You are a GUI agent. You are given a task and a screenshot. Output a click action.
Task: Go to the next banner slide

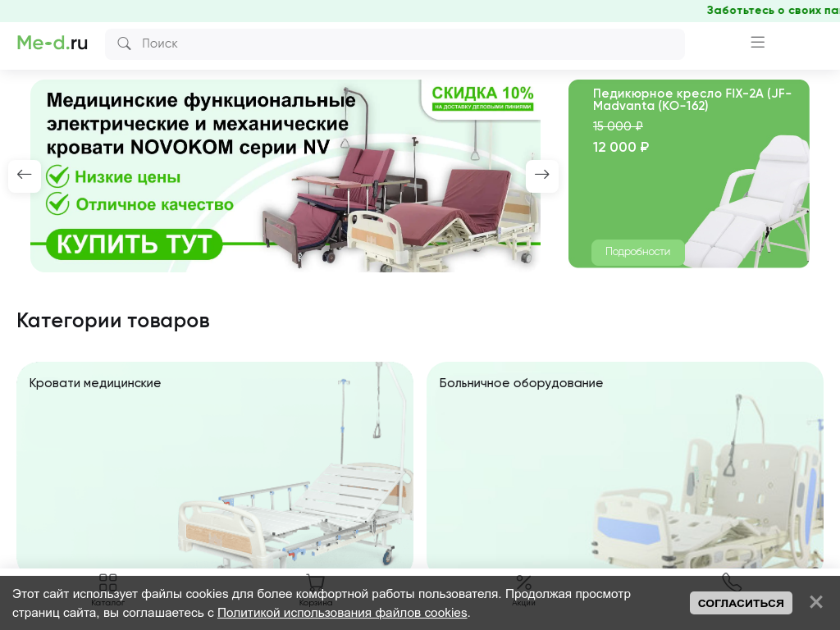tap(541, 175)
